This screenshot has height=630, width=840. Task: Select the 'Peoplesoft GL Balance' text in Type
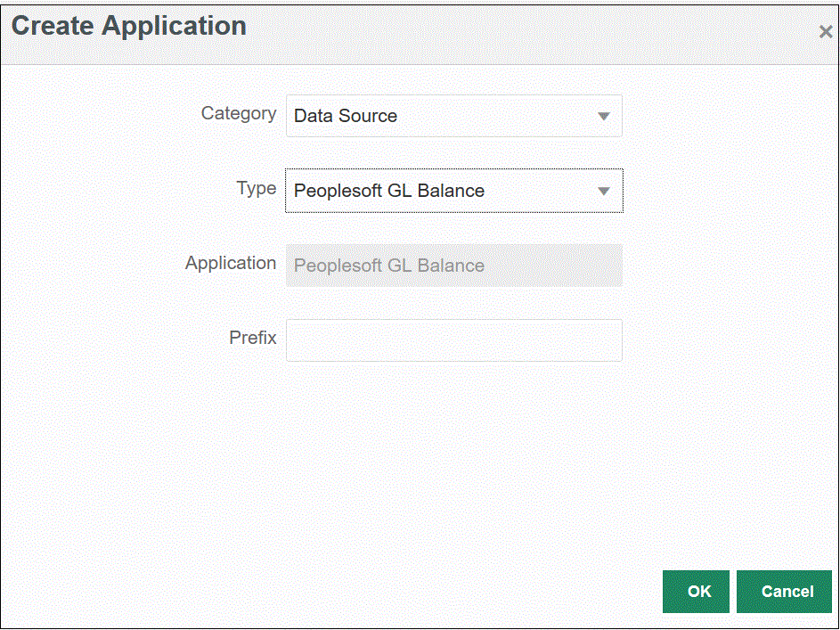point(389,192)
